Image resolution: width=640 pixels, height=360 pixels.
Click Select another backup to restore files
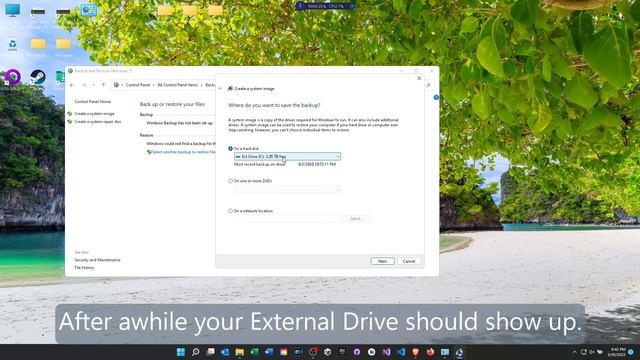tap(183, 152)
